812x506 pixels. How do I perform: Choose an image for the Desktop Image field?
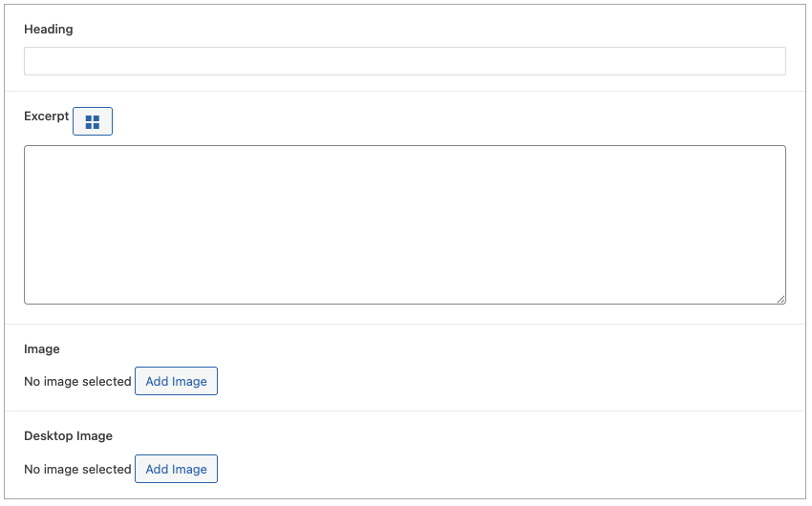pyautogui.click(x=176, y=469)
